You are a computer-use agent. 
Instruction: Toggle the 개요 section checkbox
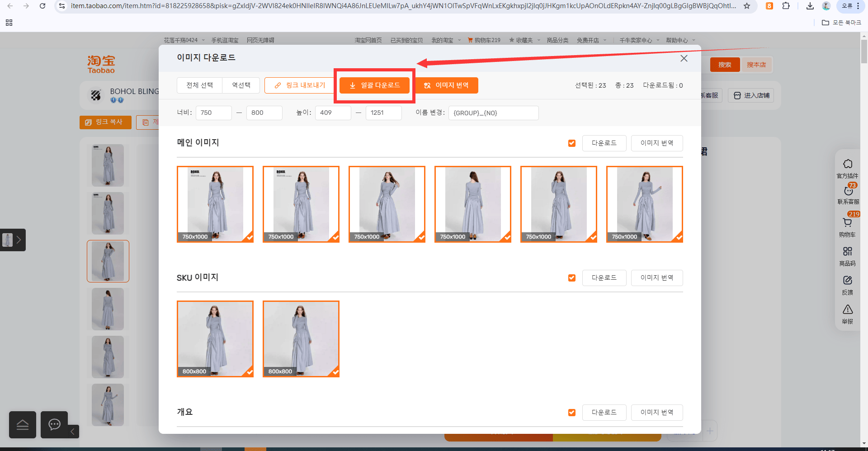pos(572,413)
